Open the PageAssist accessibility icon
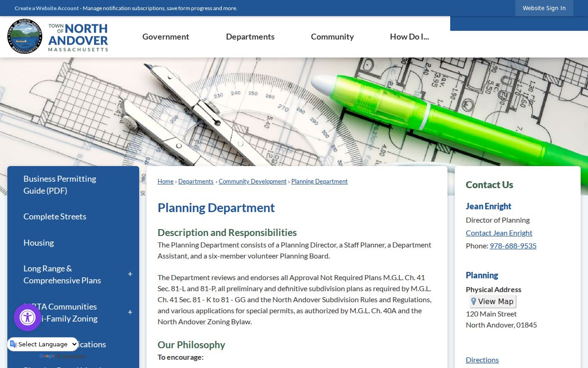Screen dimensions: 588x368 click(28, 317)
